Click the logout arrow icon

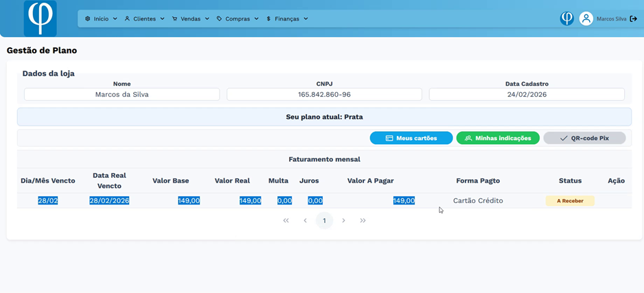tap(633, 19)
